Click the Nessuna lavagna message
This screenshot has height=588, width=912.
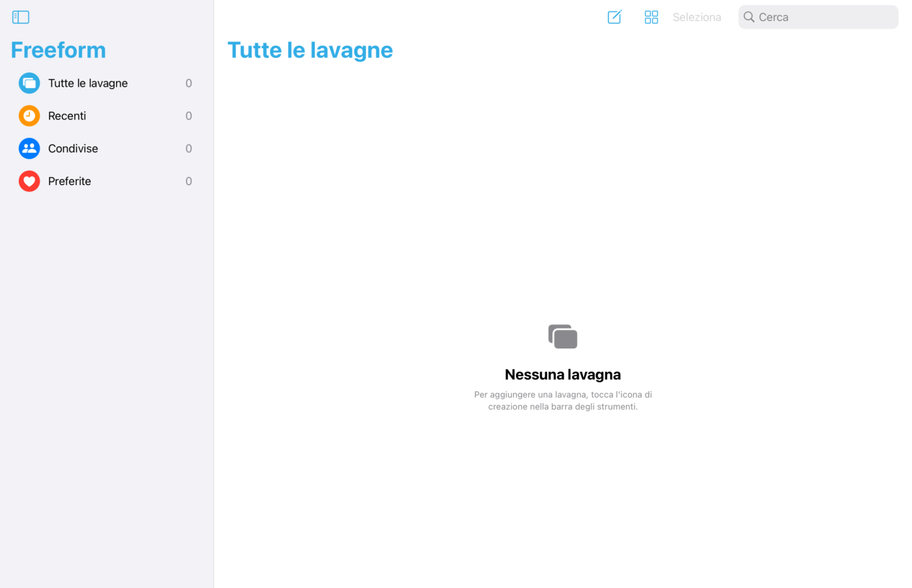pos(563,374)
